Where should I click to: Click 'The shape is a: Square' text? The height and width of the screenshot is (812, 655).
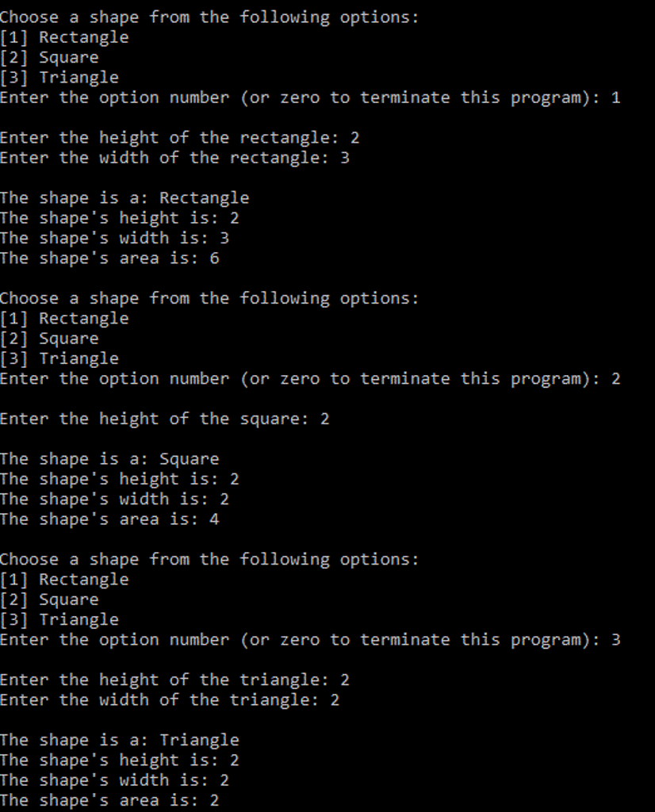tap(109, 459)
